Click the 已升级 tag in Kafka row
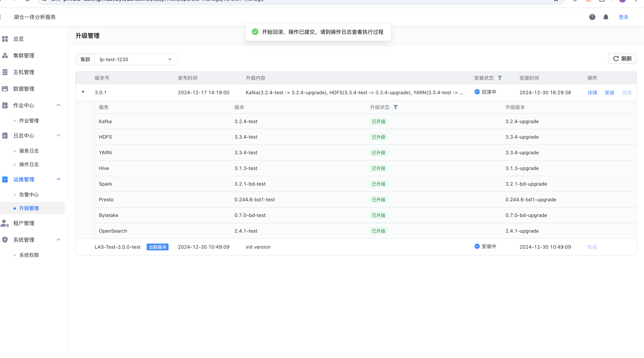 pos(378,122)
